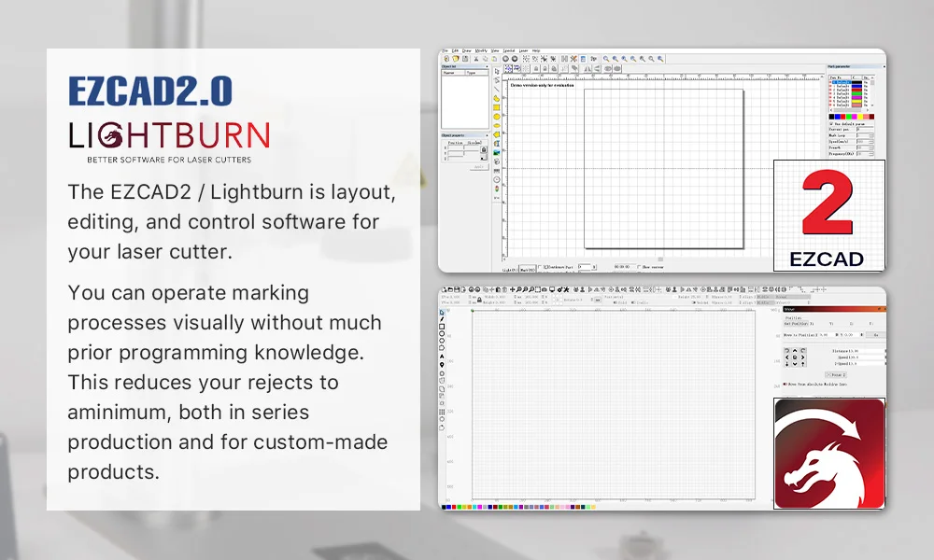The width and height of the screenshot is (934, 560).
Task: Select the Text 'A' tool in LightBurn
Action: point(442,357)
